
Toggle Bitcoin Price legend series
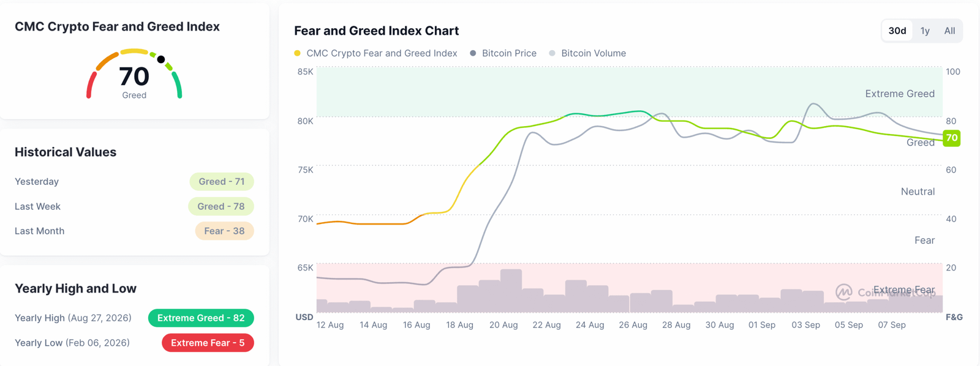click(x=503, y=53)
